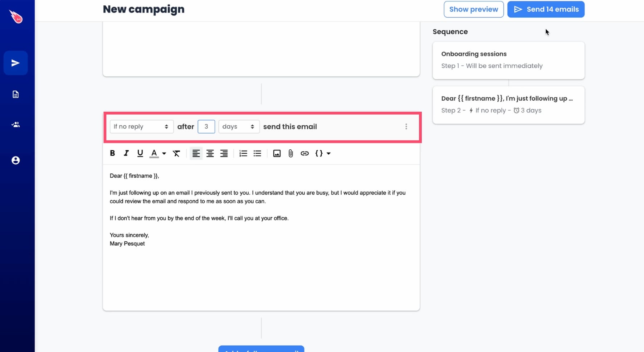Apply italic formatting
The image size is (644, 352).
(126, 153)
